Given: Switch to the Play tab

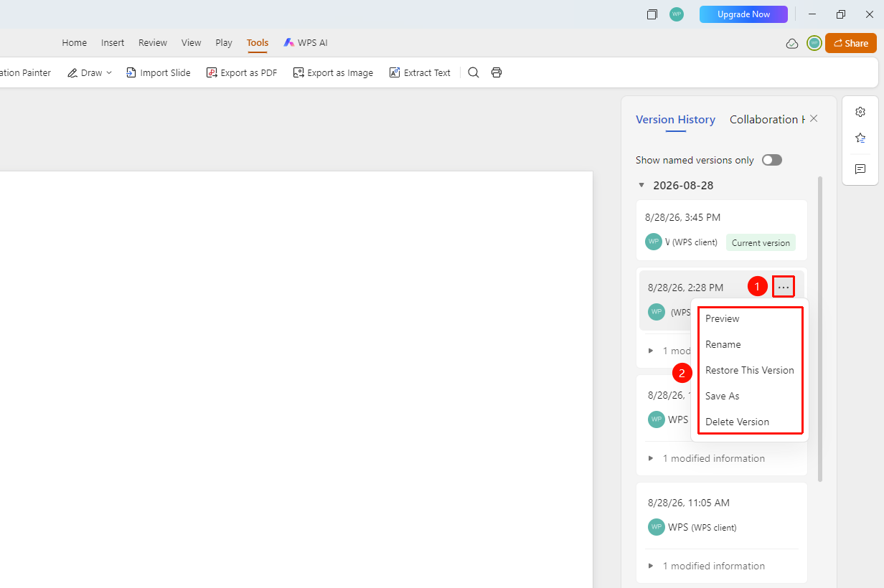Looking at the screenshot, I should 224,43.
